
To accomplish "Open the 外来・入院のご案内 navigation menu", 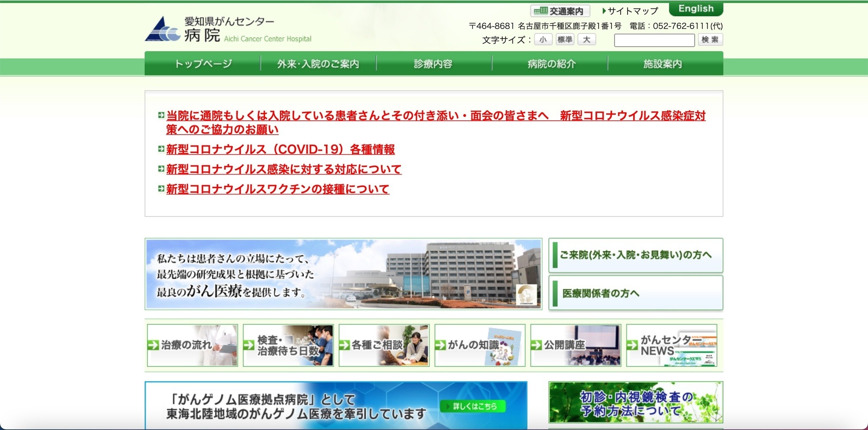I will coord(318,64).
